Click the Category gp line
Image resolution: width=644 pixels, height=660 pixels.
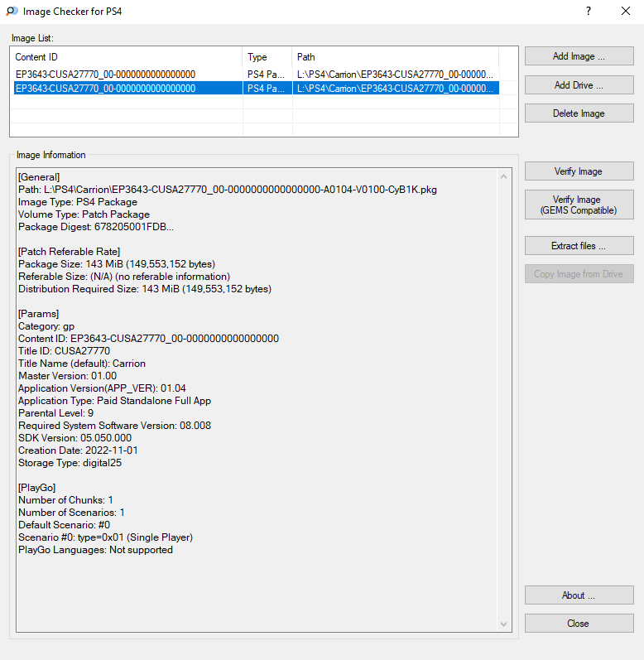coord(46,326)
